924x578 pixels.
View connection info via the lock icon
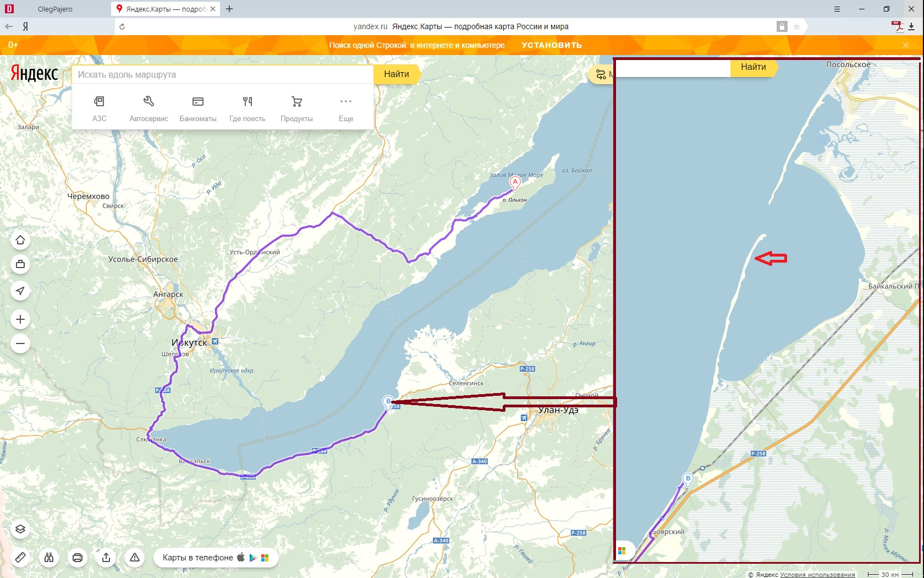782,26
